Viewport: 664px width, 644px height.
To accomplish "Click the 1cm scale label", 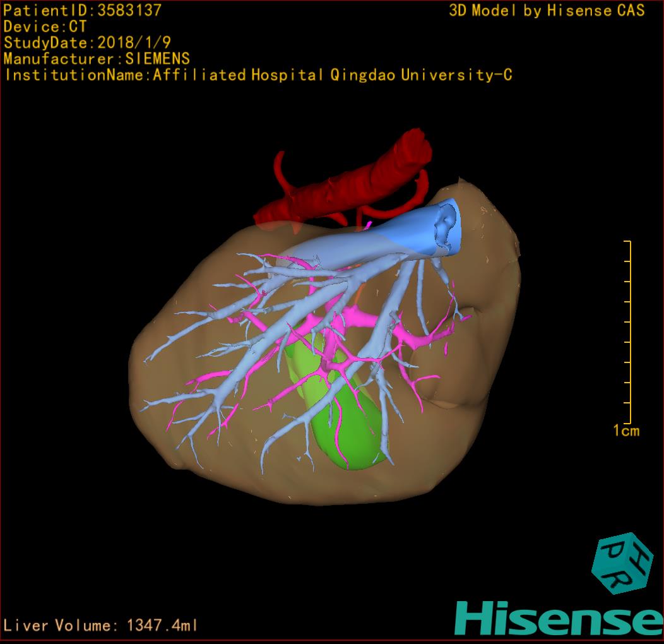I will [x=626, y=431].
